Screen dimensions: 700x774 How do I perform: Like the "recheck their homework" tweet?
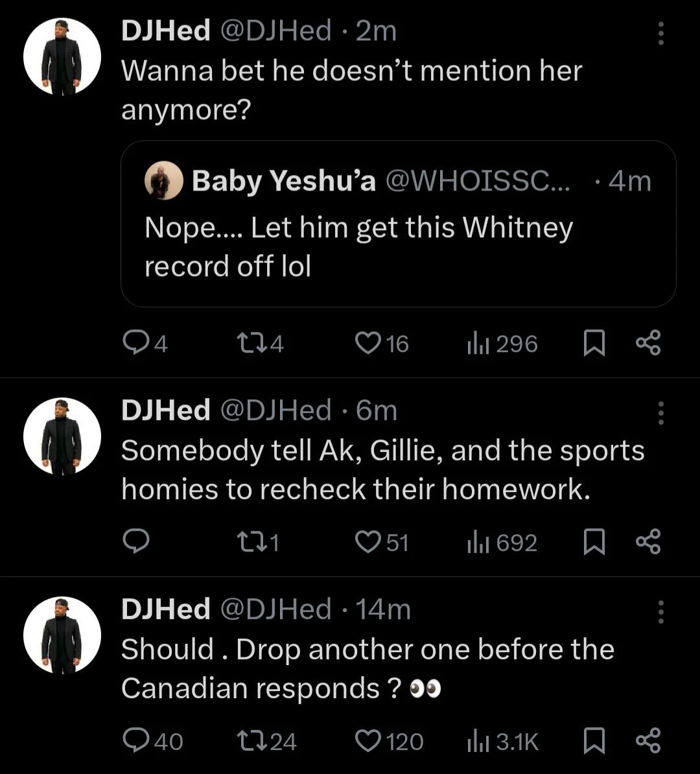(368, 542)
